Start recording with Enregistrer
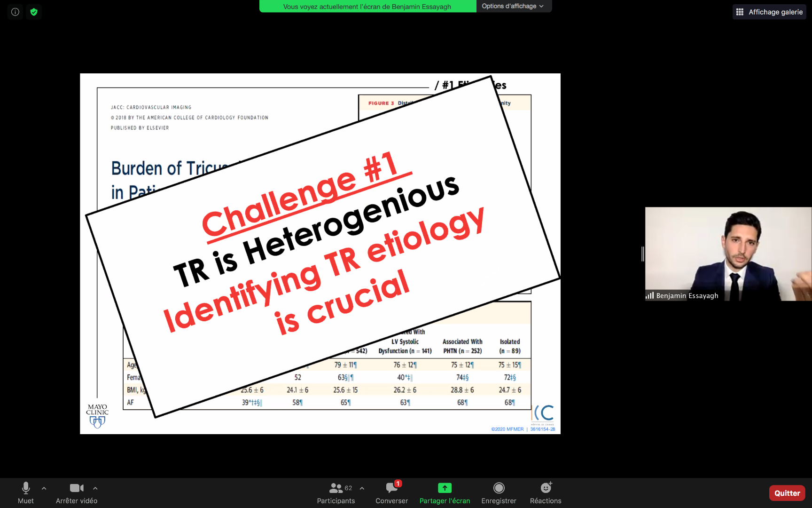Viewport: 812px width, 508px height. (499, 493)
